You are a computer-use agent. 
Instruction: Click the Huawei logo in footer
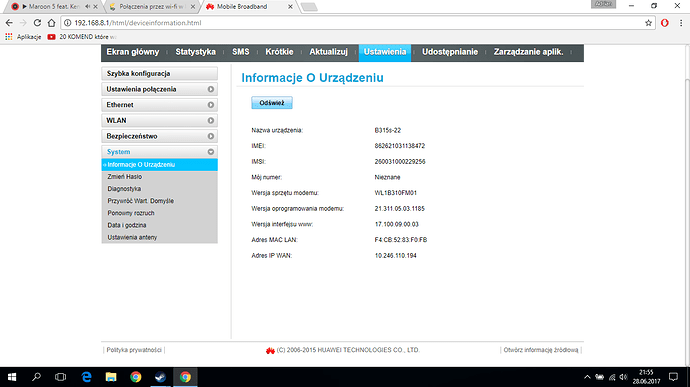(x=270, y=350)
